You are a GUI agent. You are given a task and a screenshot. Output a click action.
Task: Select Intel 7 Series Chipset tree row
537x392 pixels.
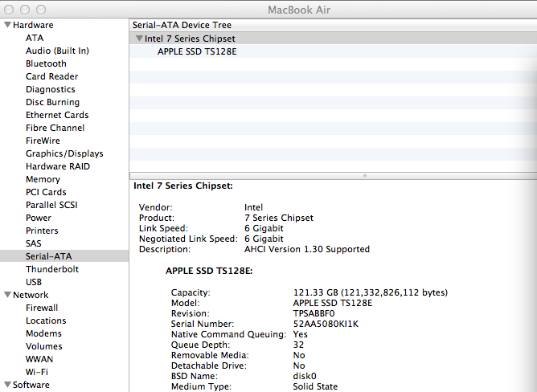(334, 39)
